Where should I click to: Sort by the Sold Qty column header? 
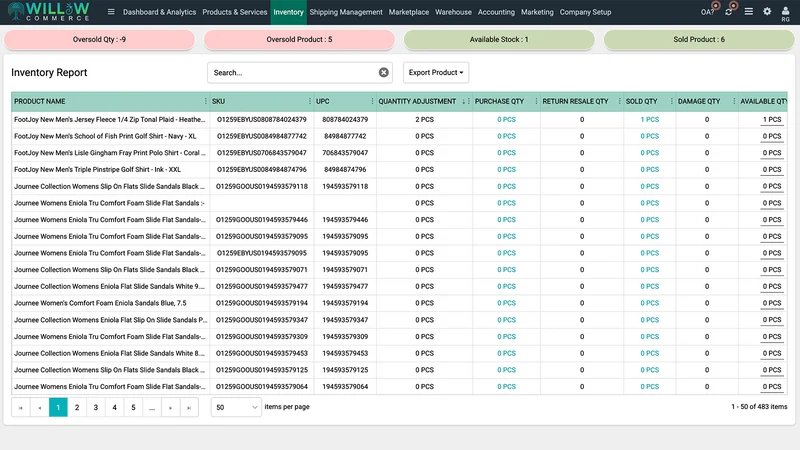point(641,101)
